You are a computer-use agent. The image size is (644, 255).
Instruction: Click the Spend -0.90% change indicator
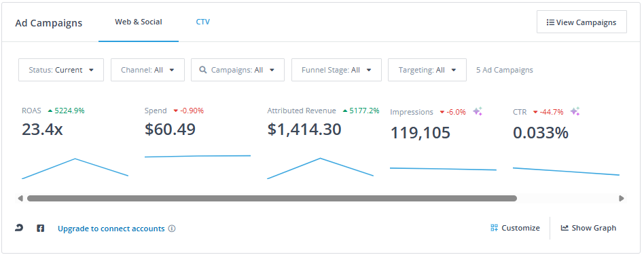(x=189, y=111)
